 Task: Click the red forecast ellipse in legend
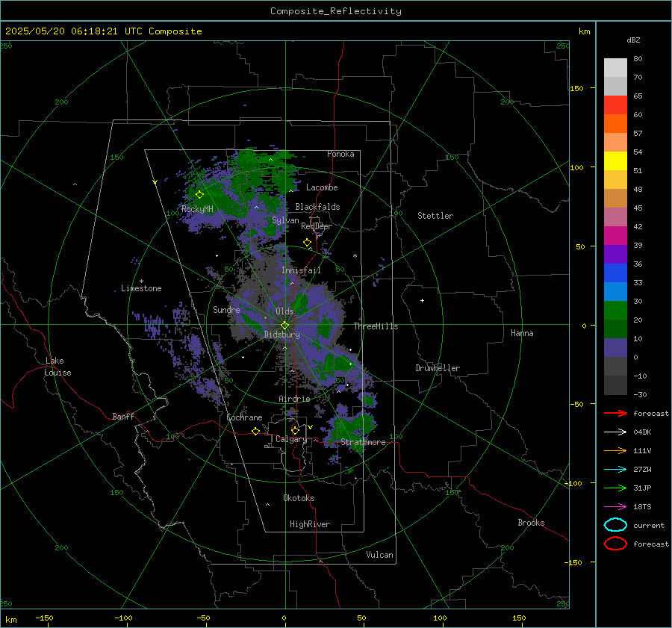[615, 544]
